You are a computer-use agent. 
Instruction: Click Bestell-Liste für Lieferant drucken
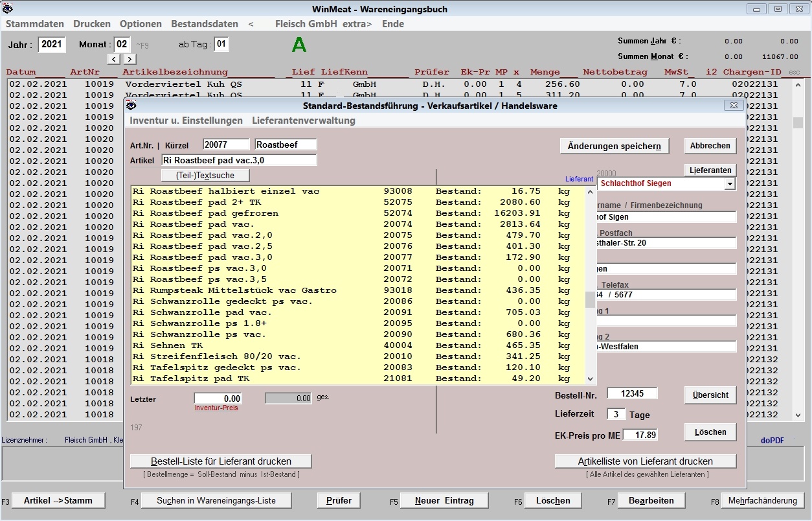pos(221,461)
